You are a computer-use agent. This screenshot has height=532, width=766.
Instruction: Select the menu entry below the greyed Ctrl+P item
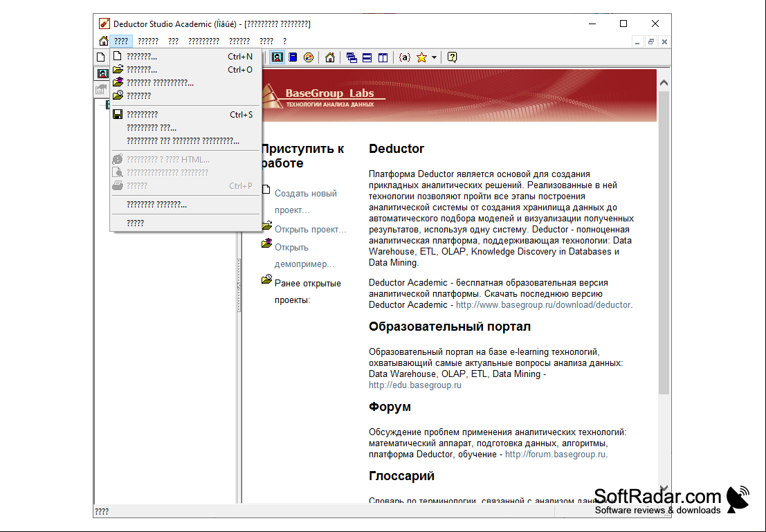pos(185,204)
